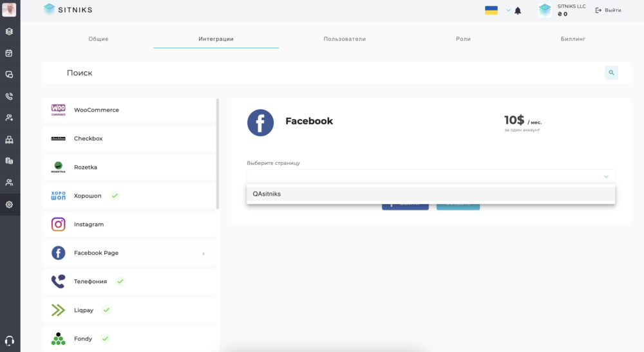Click the page dropdown chevron arrow

606,176
